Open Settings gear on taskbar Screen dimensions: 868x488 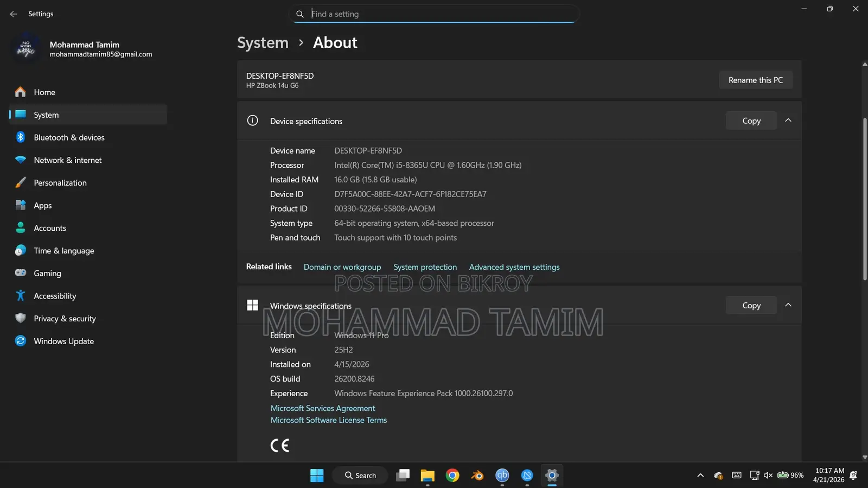point(552,476)
